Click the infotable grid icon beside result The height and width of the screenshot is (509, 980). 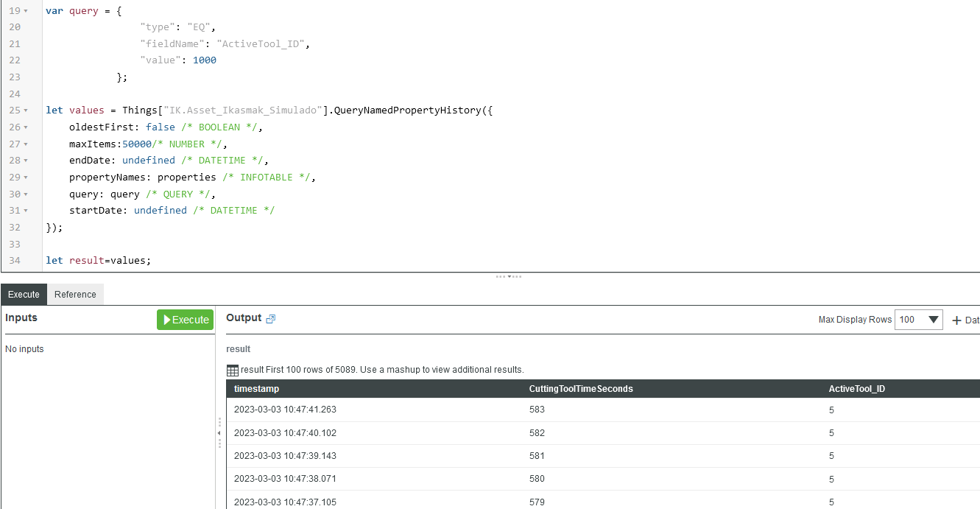click(x=233, y=370)
